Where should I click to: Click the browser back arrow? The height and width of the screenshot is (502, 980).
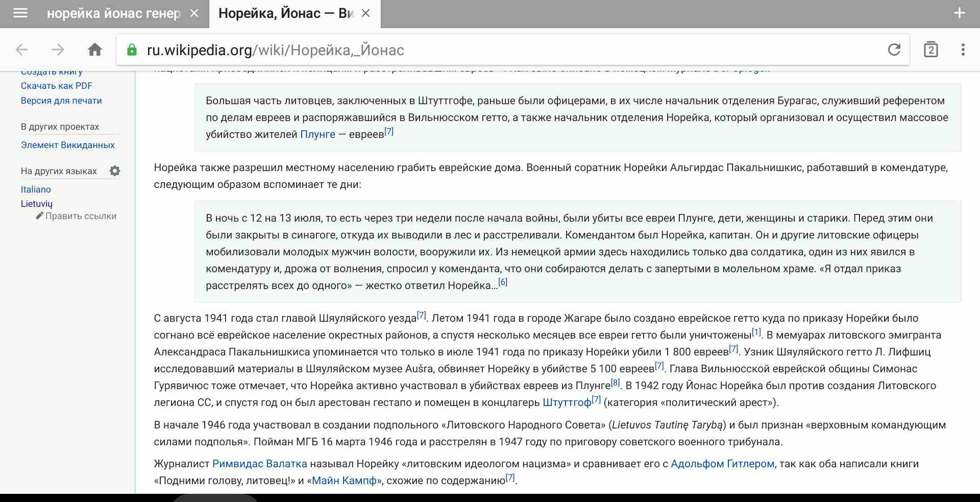pos(21,50)
